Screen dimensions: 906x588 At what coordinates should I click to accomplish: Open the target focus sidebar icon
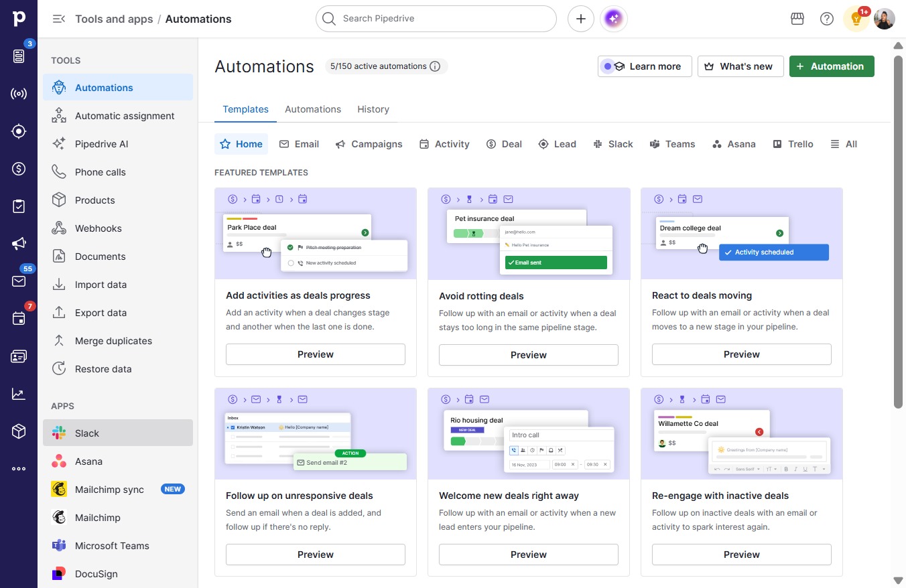tap(19, 131)
